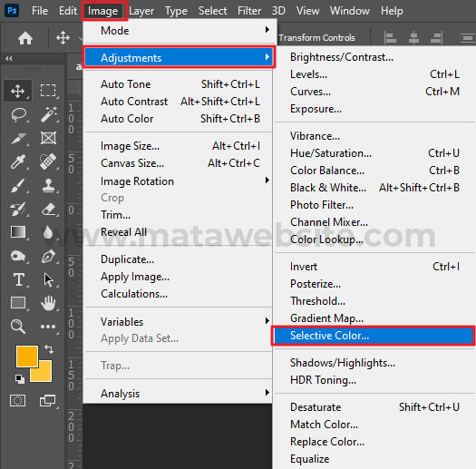
Task: Swap foreground and background colors
Action: pyautogui.click(x=49, y=349)
